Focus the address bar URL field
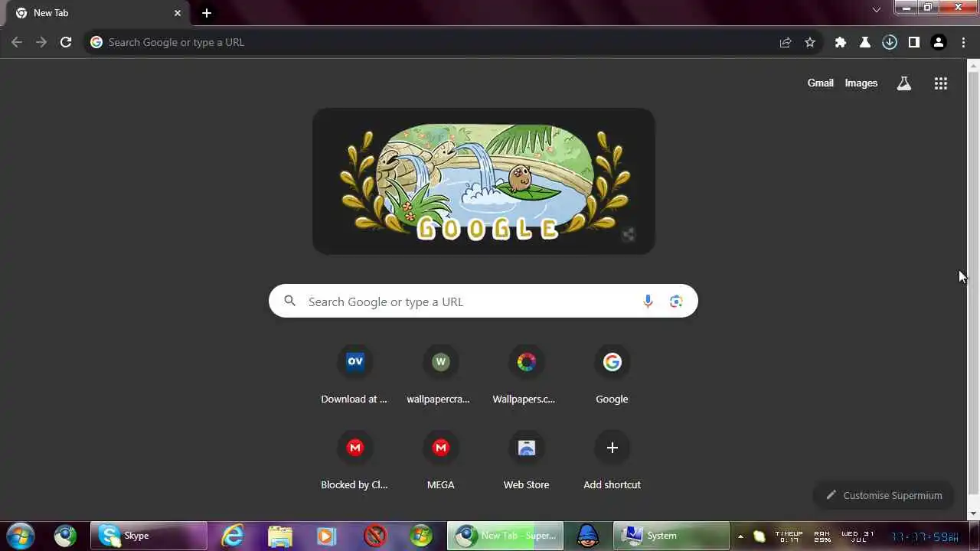The image size is (980, 551). (436, 42)
